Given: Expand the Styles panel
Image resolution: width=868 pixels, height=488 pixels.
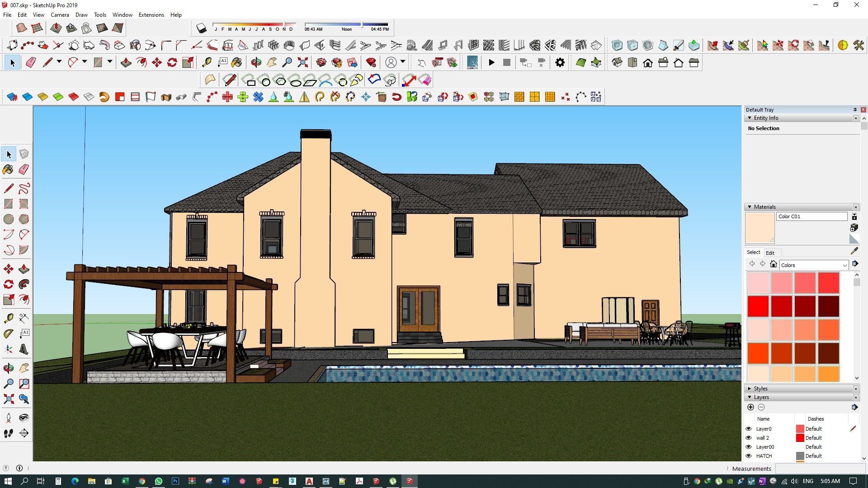Looking at the screenshot, I should tap(750, 389).
